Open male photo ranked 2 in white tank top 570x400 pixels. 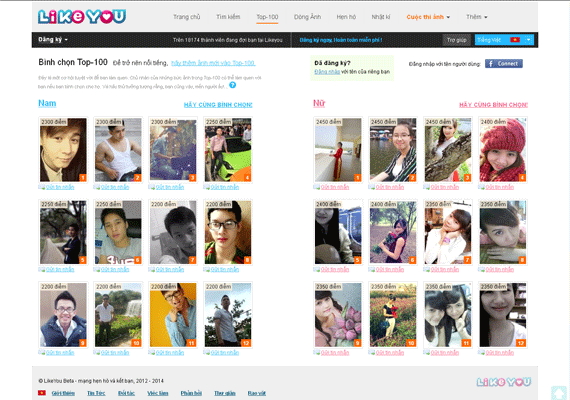coord(118,150)
